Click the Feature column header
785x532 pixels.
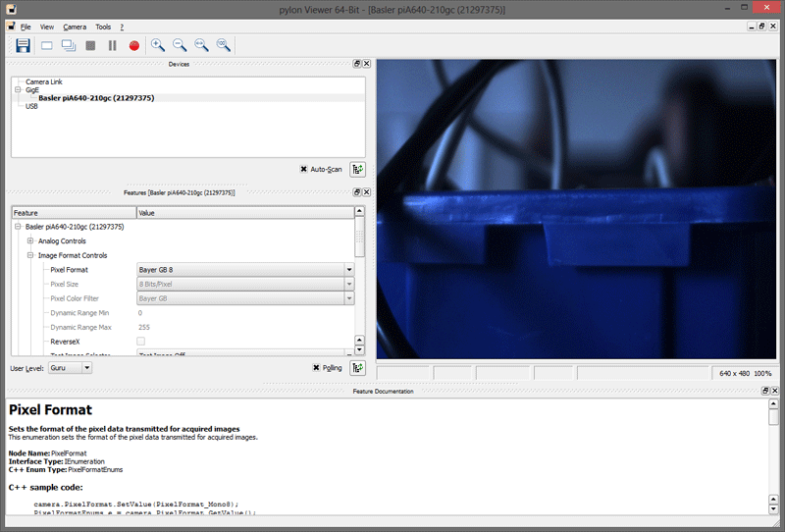point(75,213)
